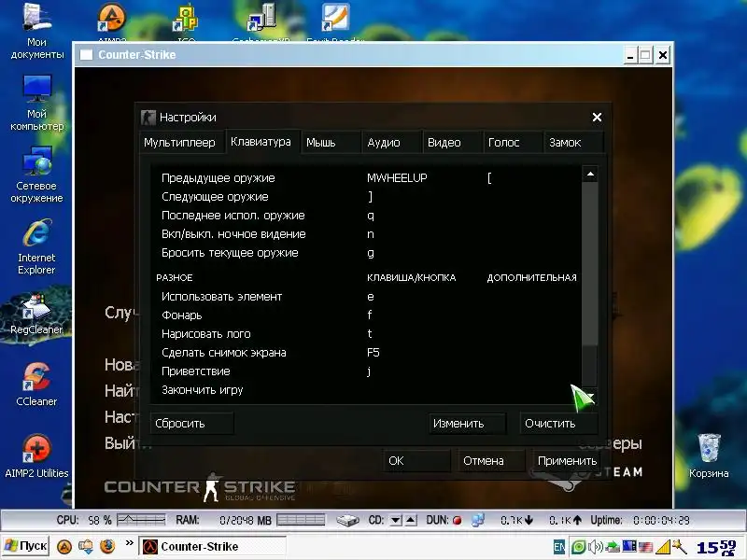Switch to the Видео tab
This screenshot has width=747, height=560.
(x=452, y=143)
